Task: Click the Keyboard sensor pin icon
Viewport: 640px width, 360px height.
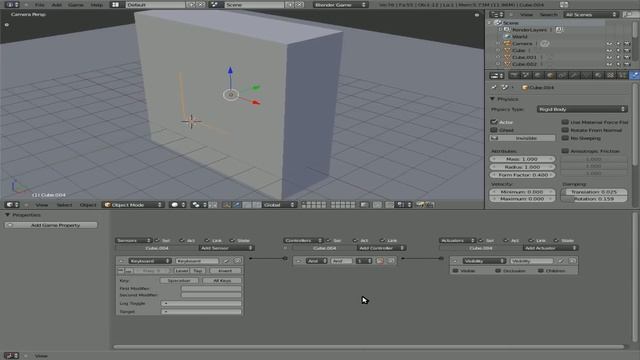Action: (x=227, y=260)
